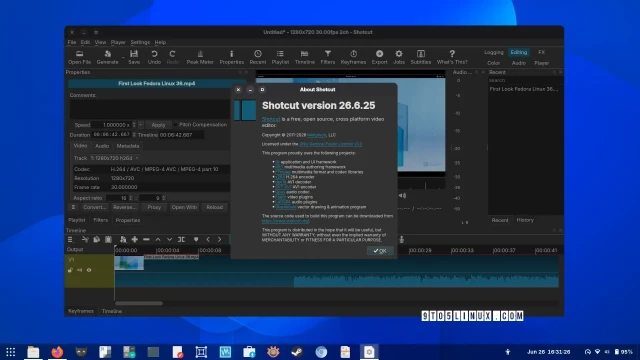Screen dimensions: 640x360
Task: Open the Playlist toolbar icon
Action: tap(280, 57)
